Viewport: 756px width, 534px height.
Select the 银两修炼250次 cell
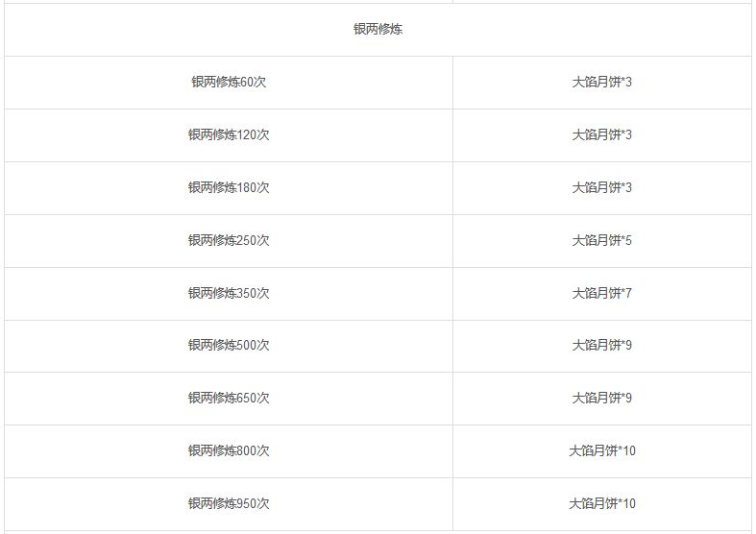click(x=229, y=241)
